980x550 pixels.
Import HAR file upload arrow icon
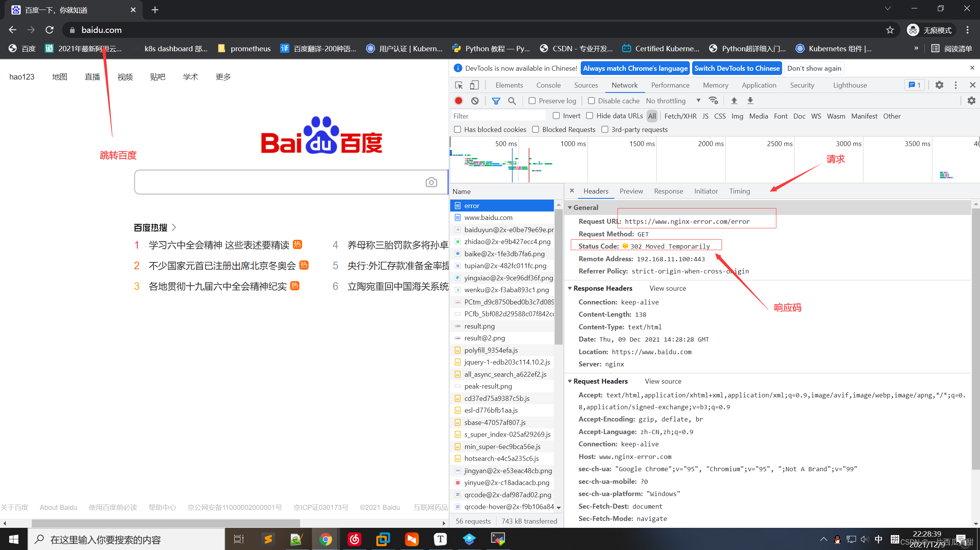pyautogui.click(x=734, y=101)
